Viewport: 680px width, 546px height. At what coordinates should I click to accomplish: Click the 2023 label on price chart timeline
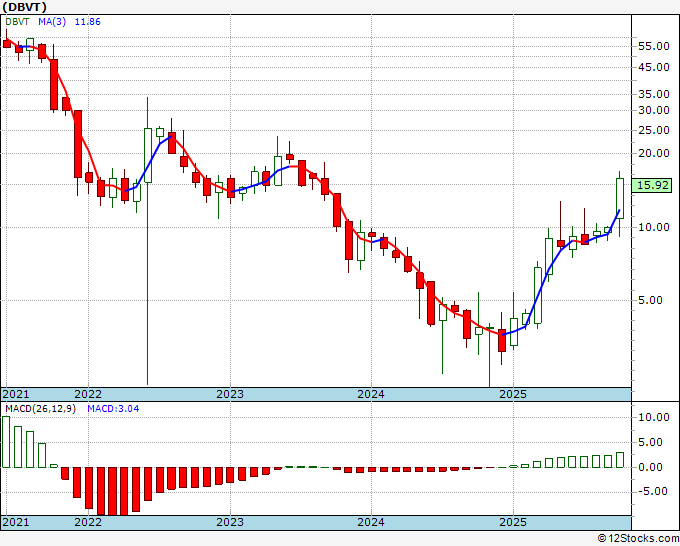tap(230, 394)
